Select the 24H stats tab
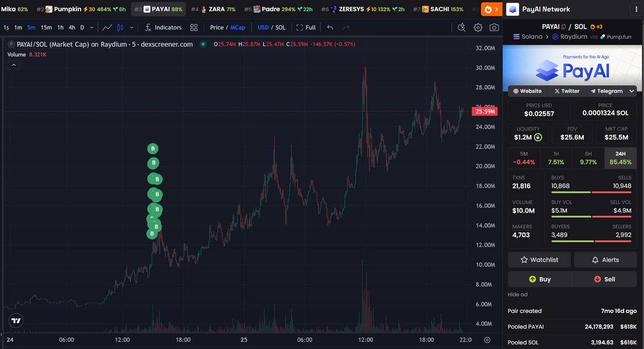This screenshot has height=349, width=644. pos(621,158)
